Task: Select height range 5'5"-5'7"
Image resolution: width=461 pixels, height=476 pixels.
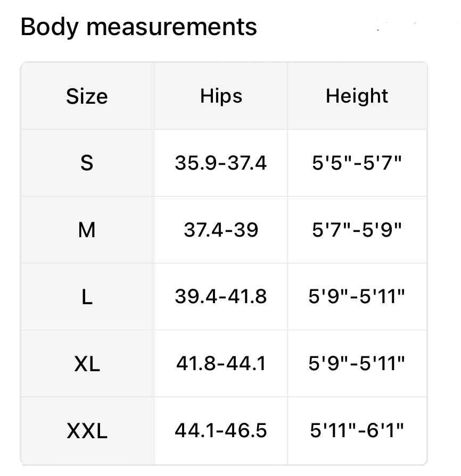Action: coord(357,163)
